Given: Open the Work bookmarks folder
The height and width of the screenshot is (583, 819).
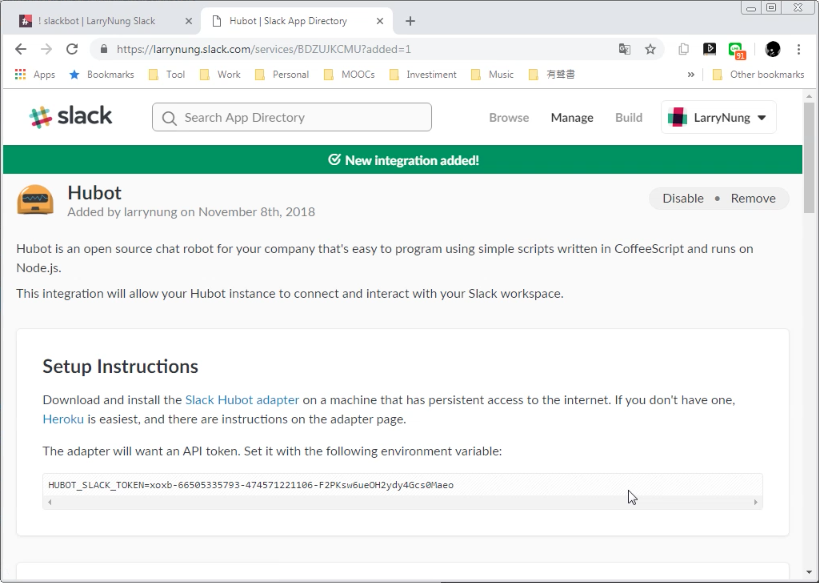Looking at the screenshot, I should tap(221, 74).
